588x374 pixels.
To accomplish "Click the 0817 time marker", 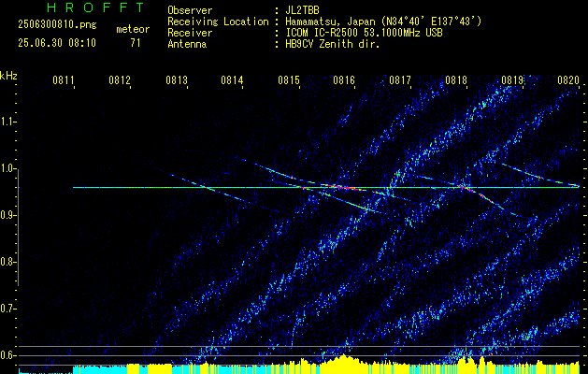I will [x=400, y=80].
